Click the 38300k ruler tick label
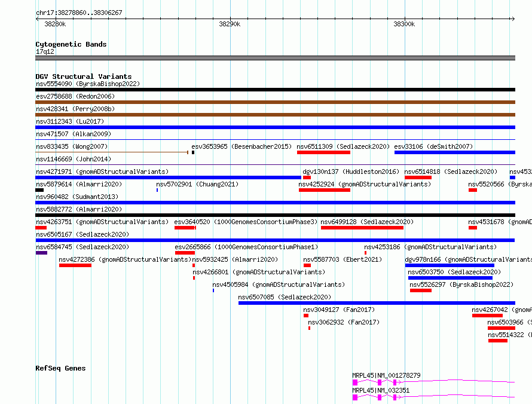The height and width of the screenshot is (404, 532). pos(404,24)
